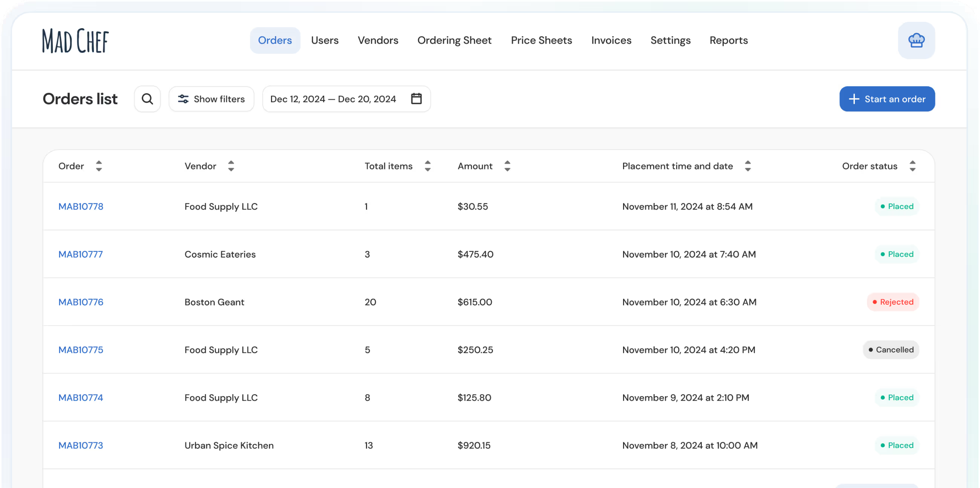Viewport: 980px width, 488px height.
Task: Open the calendar icon in date range
Action: coord(416,99)
